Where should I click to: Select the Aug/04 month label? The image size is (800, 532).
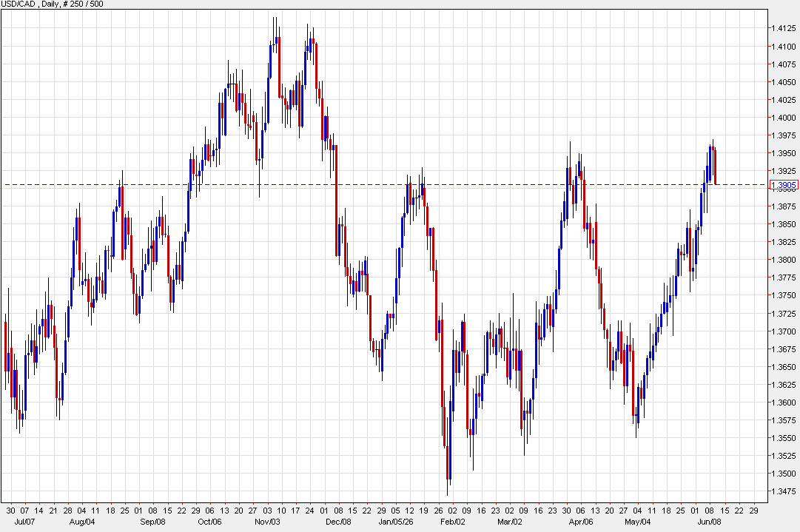(82, 522)
